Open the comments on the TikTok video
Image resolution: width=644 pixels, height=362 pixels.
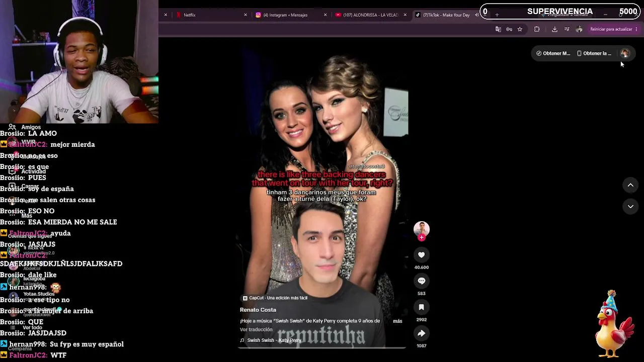[x=422, y=281]
